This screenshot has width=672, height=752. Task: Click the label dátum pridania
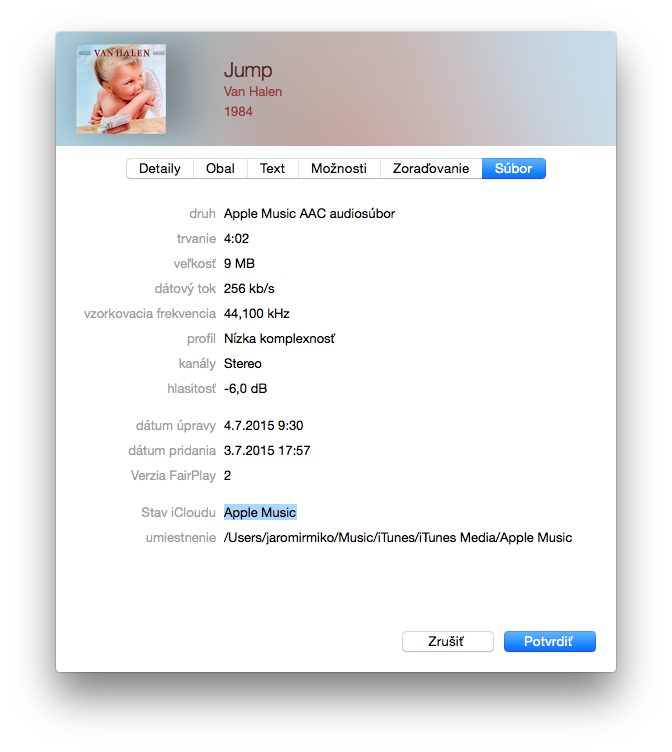pos(172,450)
